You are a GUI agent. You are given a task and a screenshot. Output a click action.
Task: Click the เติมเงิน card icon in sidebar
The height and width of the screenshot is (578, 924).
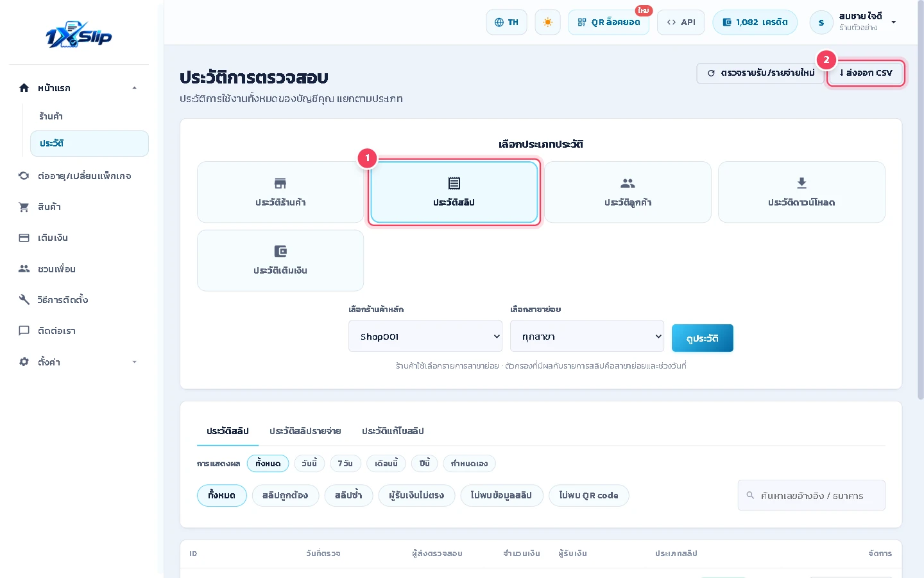tap(24, 238)
